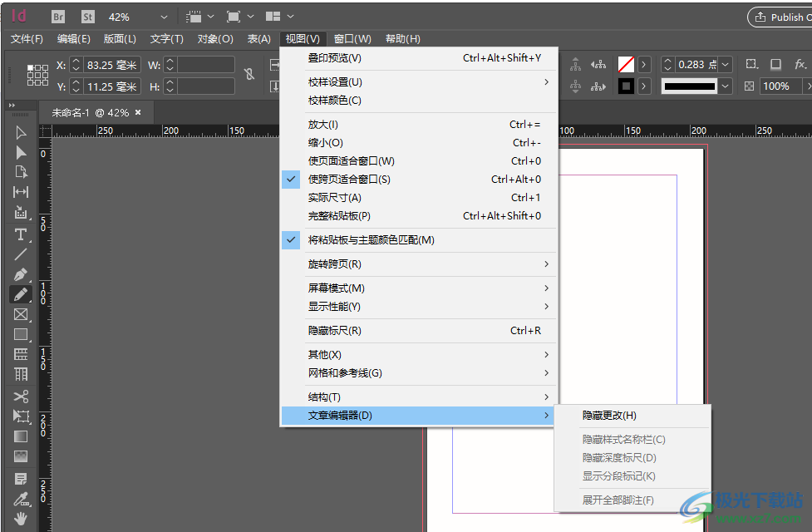Viewport: 812px width, 532px height.
Task: Activate the Hand tool
Action: [x=21, y=517]
